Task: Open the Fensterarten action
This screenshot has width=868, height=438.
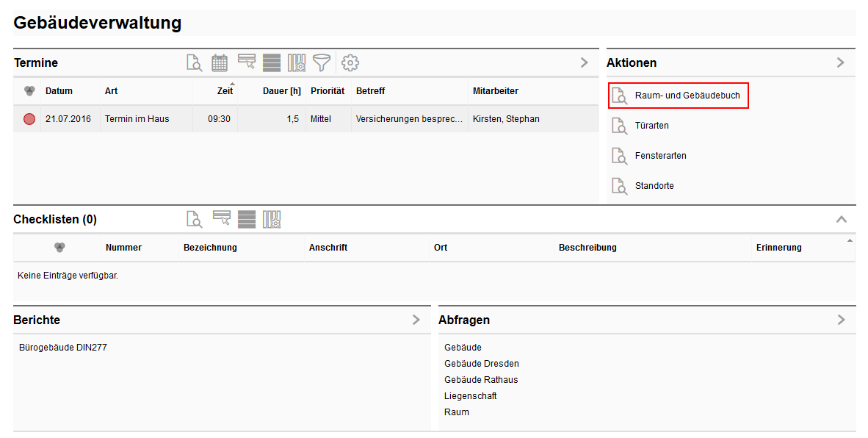Action: tap(660, 156)
